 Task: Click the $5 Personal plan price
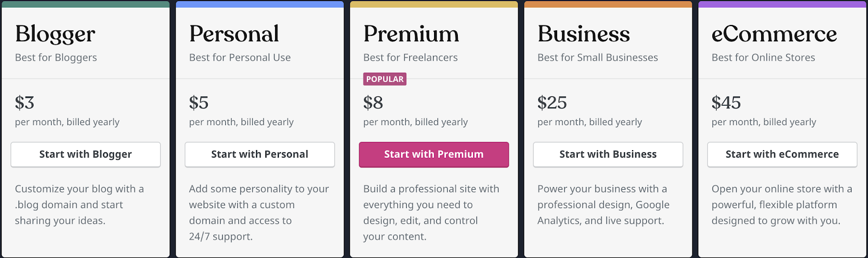(x=199, y=102)
